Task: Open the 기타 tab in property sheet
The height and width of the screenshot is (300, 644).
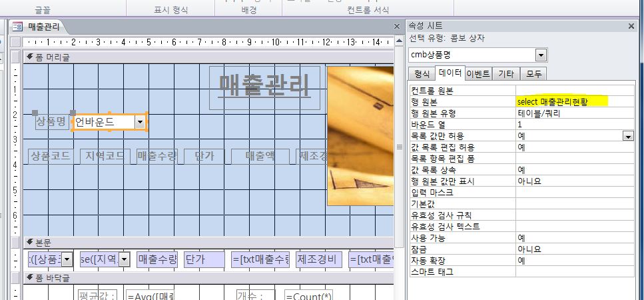Action: click(x=506, y=74)
